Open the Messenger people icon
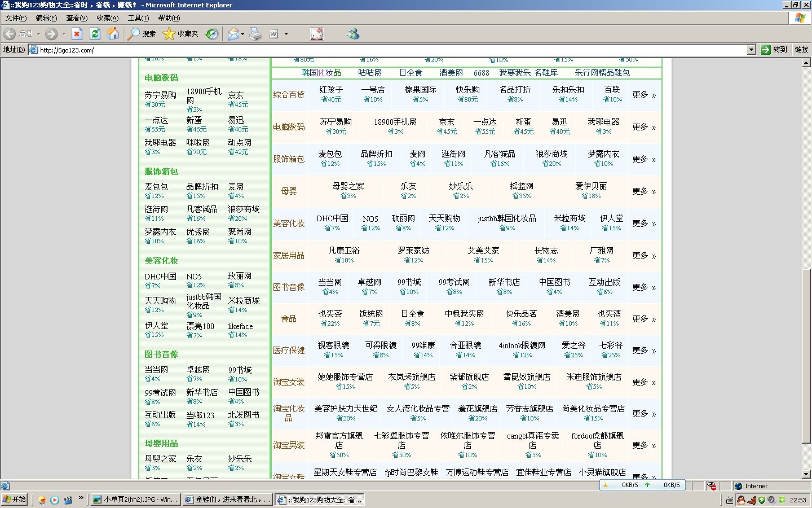 point(354,34)
